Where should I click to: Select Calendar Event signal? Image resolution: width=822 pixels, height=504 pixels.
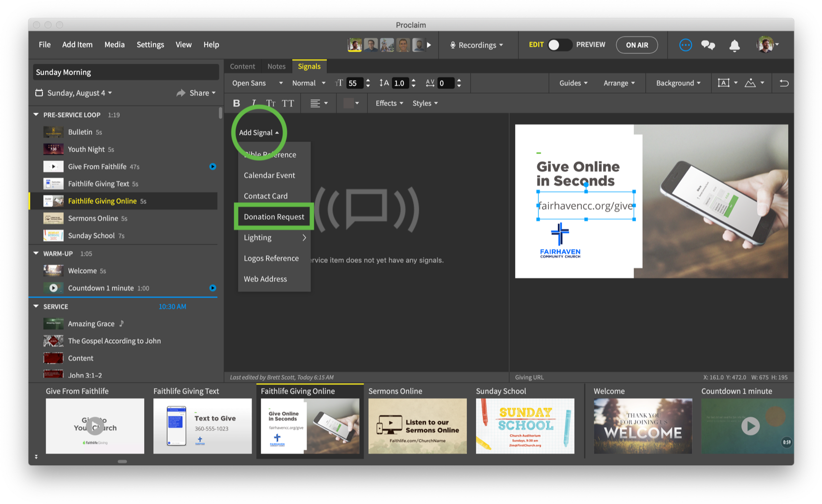(x=270, y=175)
